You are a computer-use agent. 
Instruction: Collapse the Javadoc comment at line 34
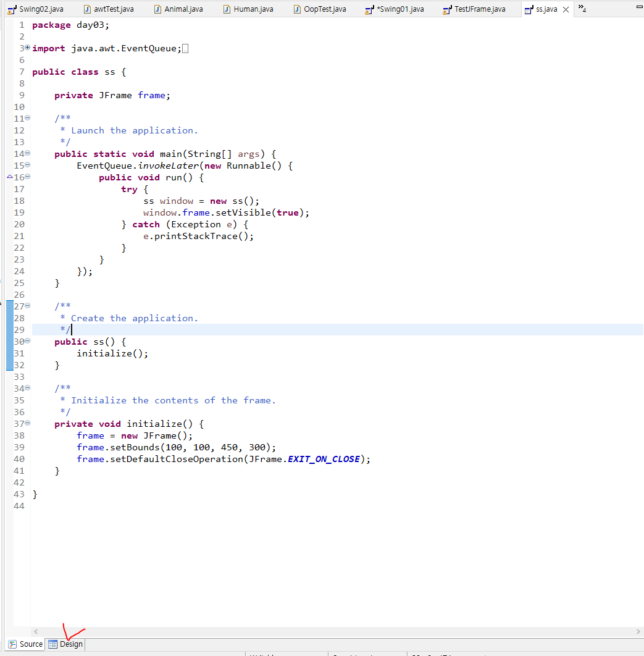(28, 388)
